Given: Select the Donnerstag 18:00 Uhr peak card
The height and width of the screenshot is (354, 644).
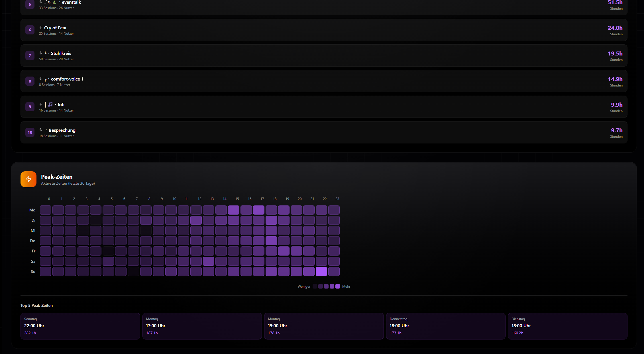Looking at the screenshot, I should click(x=446, y=326).
